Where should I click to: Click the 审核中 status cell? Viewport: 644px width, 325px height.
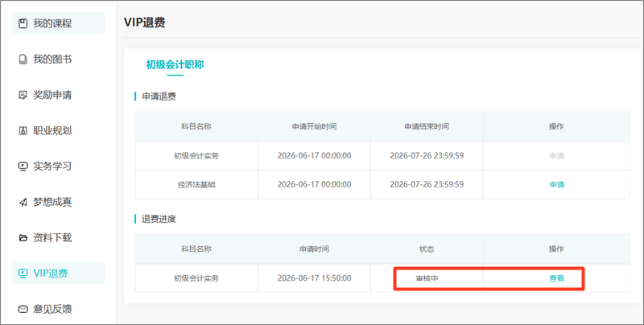click(427, 278)
